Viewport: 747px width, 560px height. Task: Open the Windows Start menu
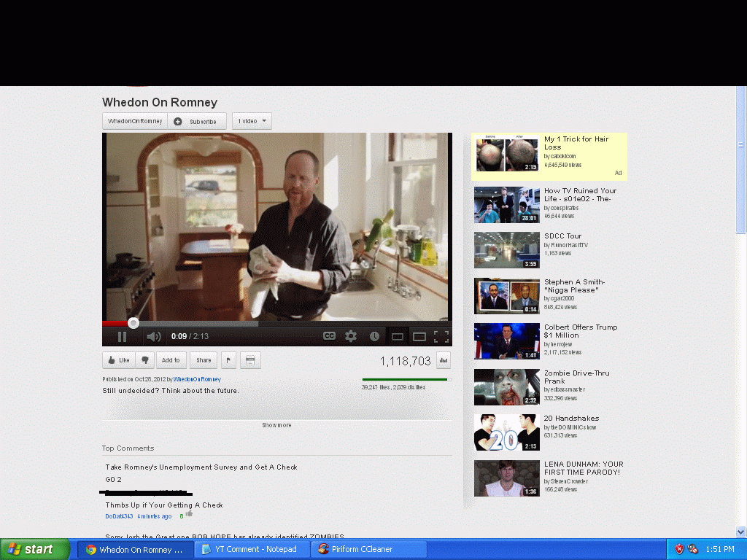click(35, 550)
